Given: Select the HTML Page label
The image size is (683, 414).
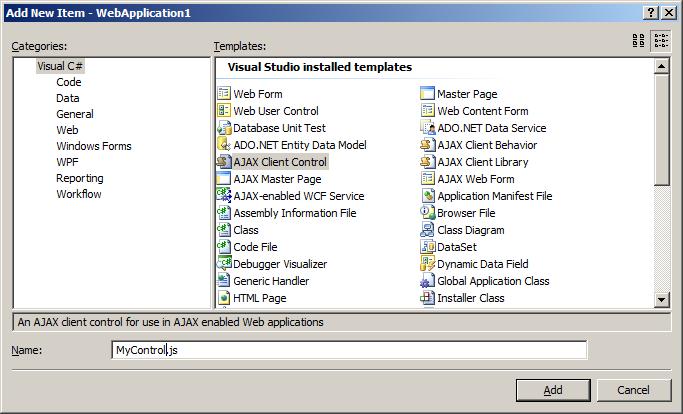Looking at the screenshot, I should click(260, 298).
